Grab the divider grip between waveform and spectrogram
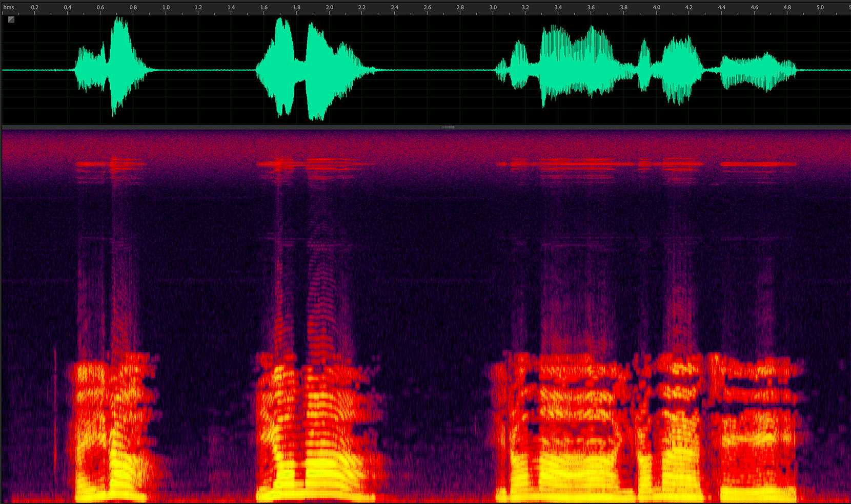 click(x=448, y=127)
